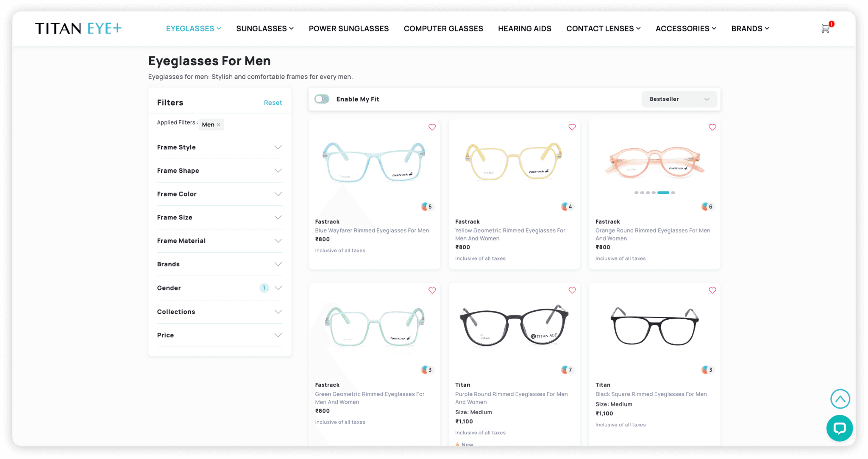Image resolution: width=868 pixels, height=459 pixels.
Task: Wishlist the Orange Round eyeglasses heart
Action: click(x=712, y=127)
